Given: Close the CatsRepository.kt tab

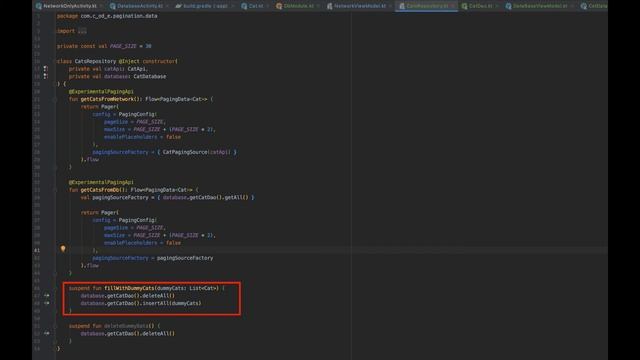Looking at the screenshot, I should [x=452, y=6].
